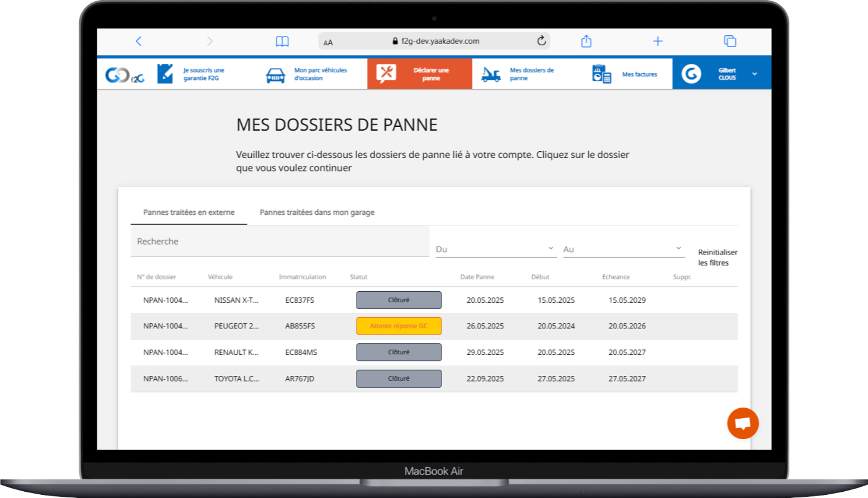The image size is (868, 498).
Task: Click the F2G logo icon
Action: point(125,74)
